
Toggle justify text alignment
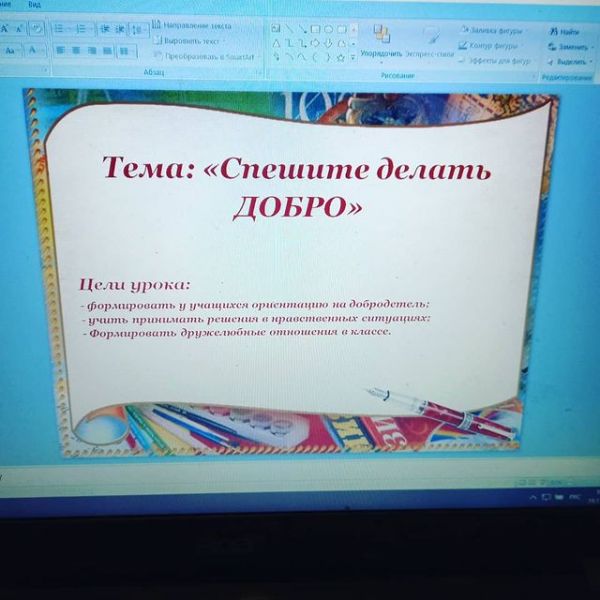click(108, 49)
